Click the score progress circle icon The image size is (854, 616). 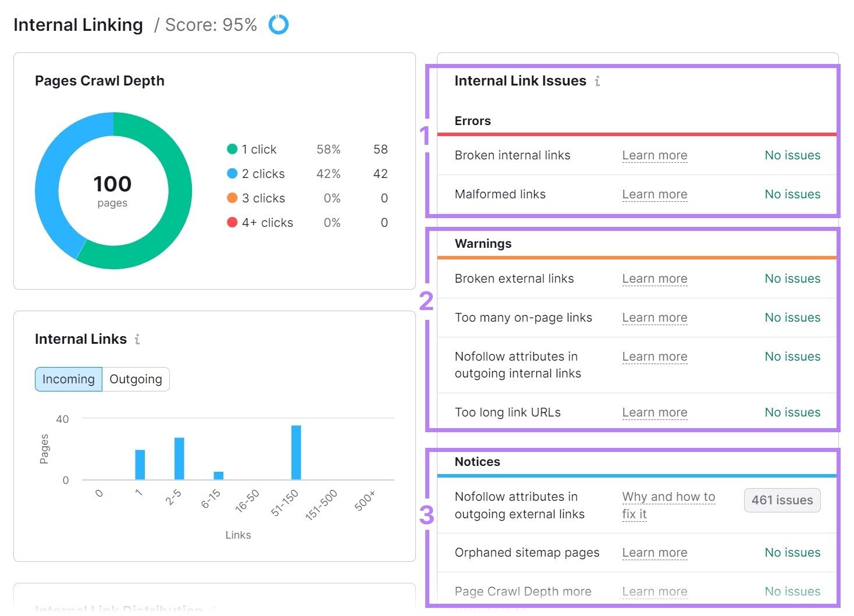tap(278, 24)
